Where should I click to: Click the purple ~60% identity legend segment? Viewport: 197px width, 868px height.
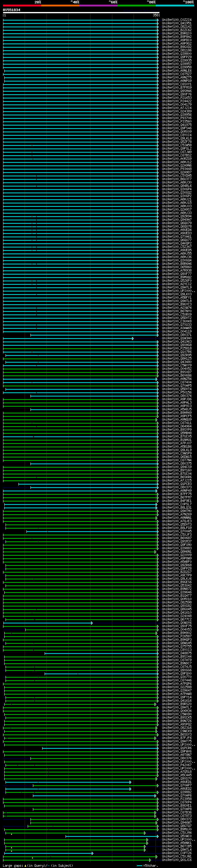pyautogui.click(x=98, y=6)
